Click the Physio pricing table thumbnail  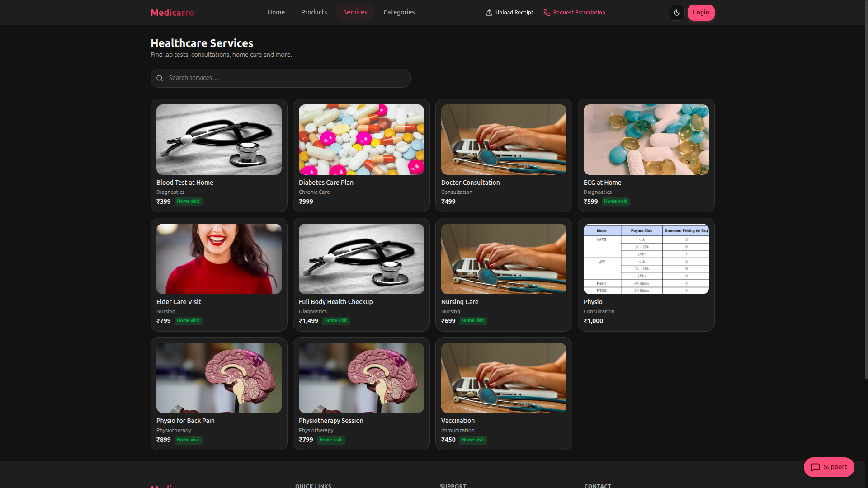[646, 259]
